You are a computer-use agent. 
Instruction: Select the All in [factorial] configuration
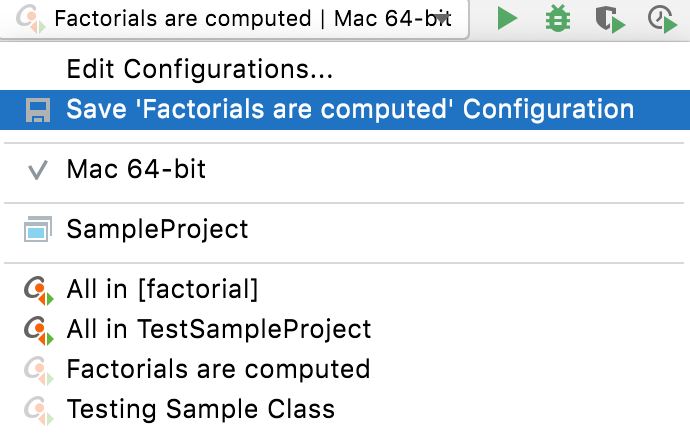tap(162, 290)
